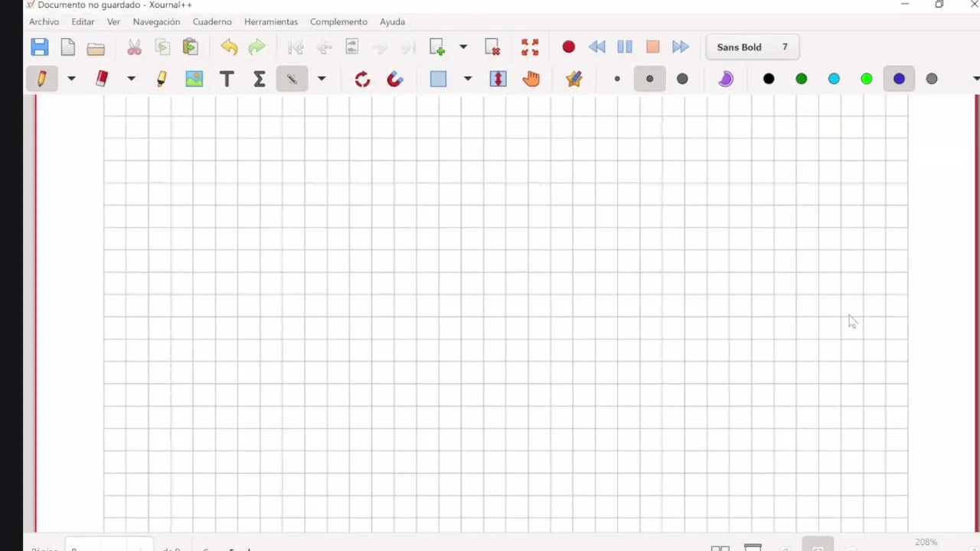Toggle fullscreen with red arrows icon

530,47
